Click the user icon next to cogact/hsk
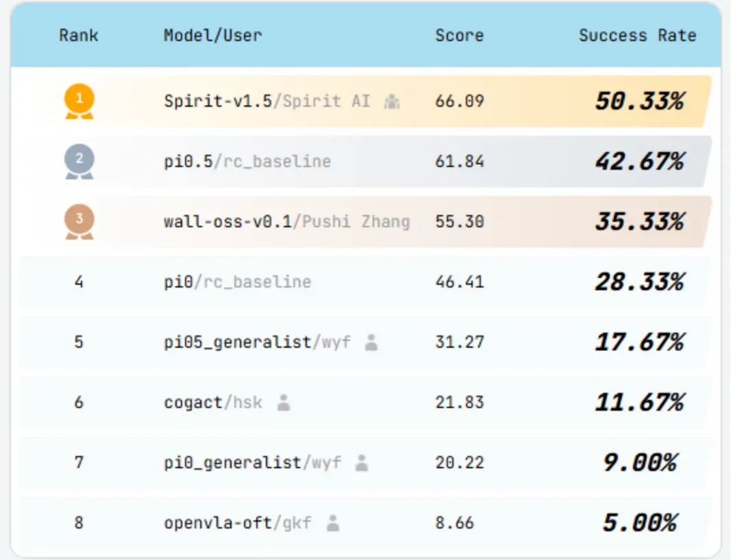 [x=284, y=403]
